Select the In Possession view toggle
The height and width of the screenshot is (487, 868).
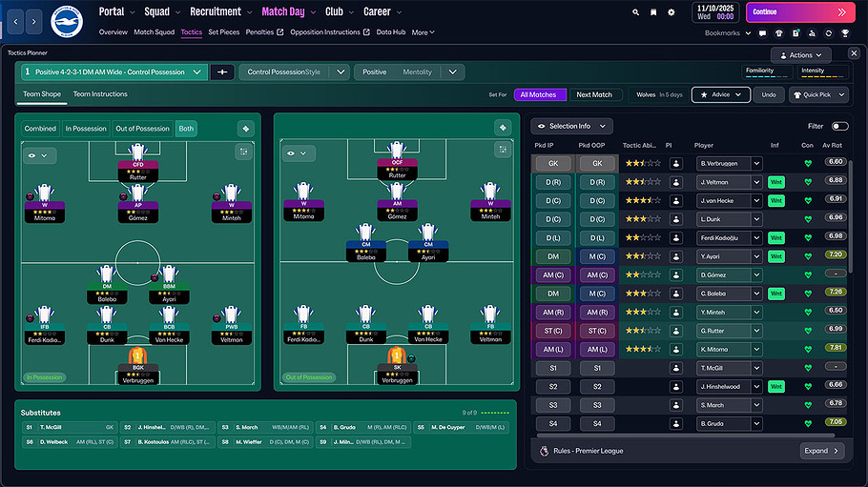click(86, 129)
